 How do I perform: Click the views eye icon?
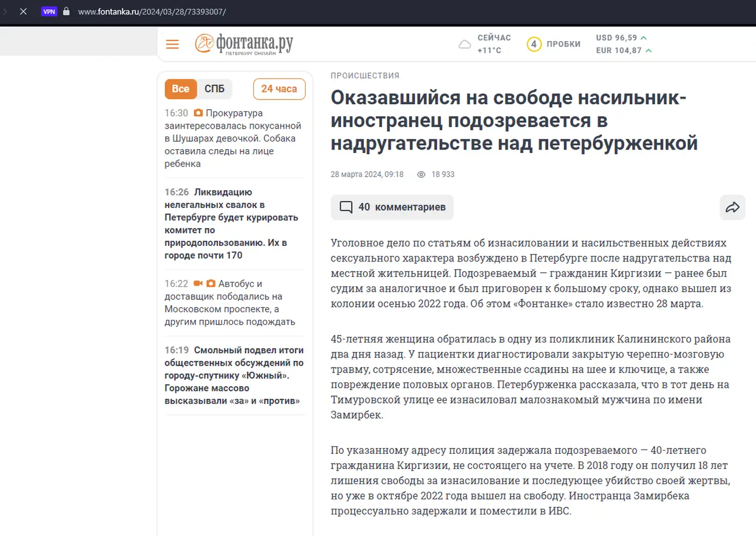[x=421, y=175]
